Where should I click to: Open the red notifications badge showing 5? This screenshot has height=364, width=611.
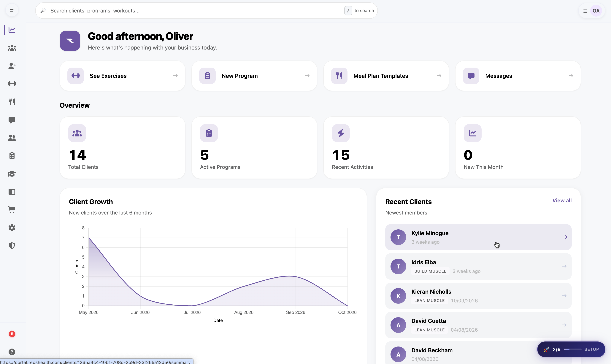[12, 334]
